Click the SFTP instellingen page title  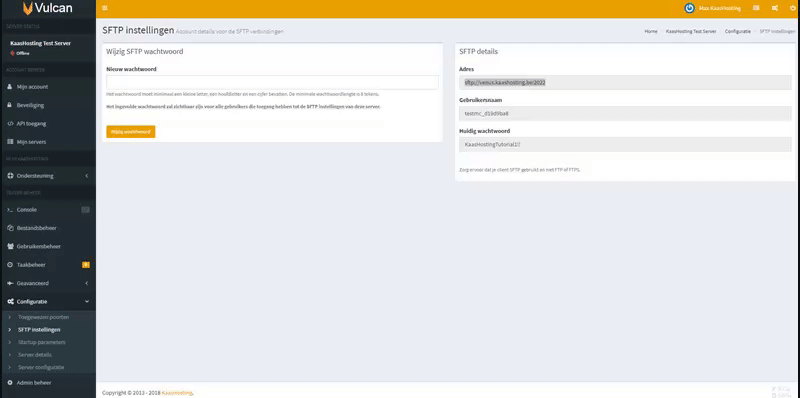pos(138,30)
